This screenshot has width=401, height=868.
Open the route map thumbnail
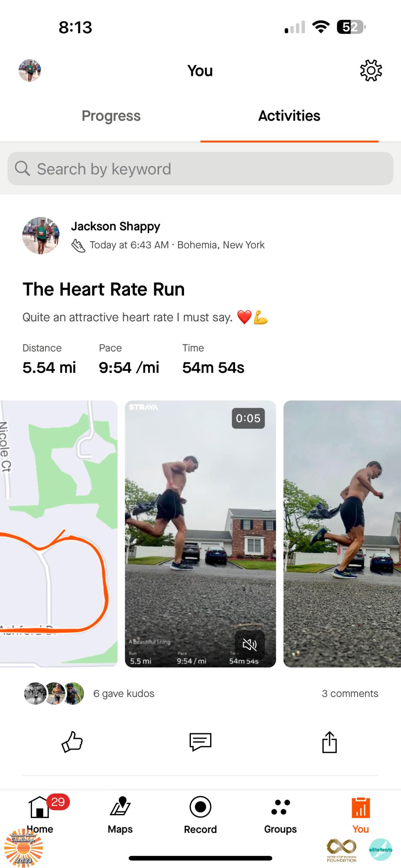tap(59, 534)
